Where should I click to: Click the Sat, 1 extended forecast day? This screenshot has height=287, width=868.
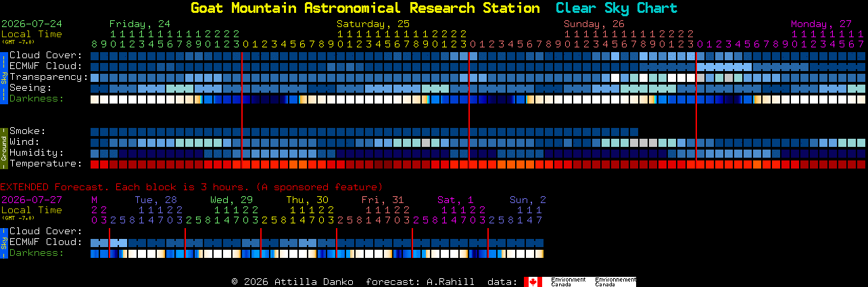pos(456,200)
